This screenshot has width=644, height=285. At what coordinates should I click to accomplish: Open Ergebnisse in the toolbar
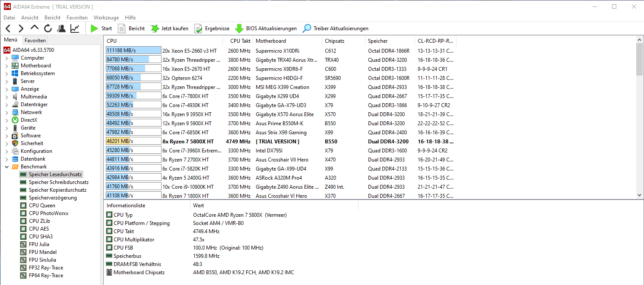tap(212, 28)
